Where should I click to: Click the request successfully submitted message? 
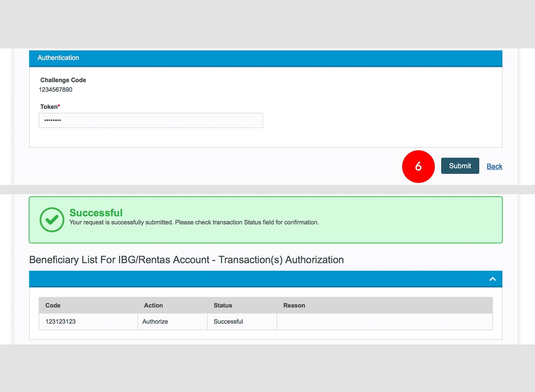194,222
